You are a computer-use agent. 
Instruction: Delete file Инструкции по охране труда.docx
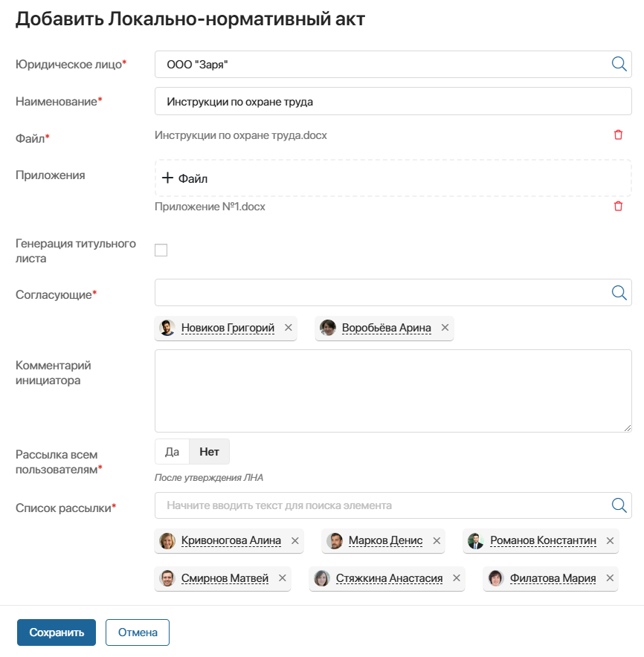(618, 135)
